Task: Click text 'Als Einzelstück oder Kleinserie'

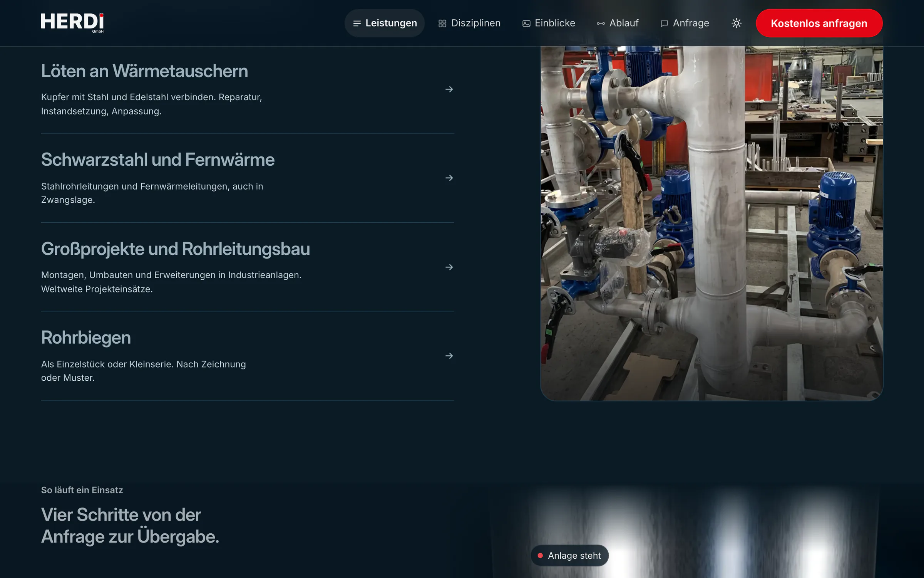Action: click(x=107, y=364)
